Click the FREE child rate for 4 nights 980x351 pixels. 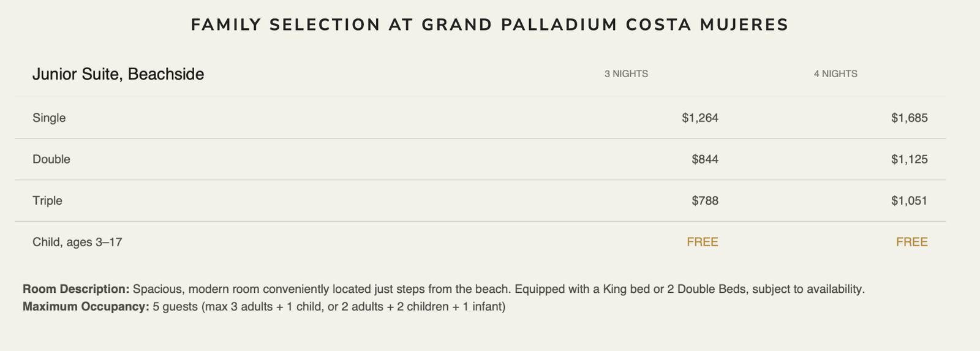(x=912, y=242)
